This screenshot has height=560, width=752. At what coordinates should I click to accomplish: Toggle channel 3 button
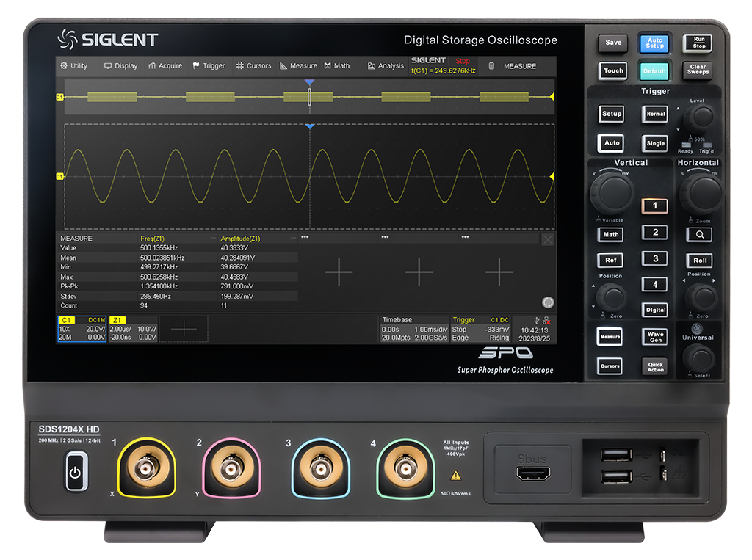[x=654, y=258]
